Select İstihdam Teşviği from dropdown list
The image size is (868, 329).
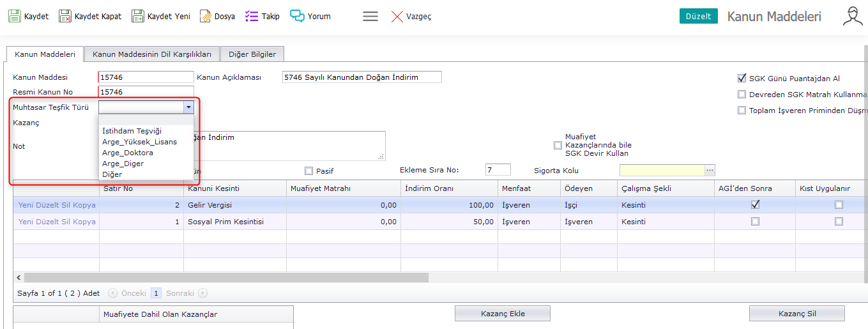point(132,131)
